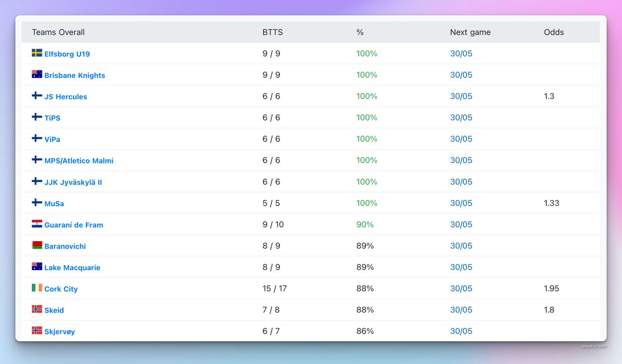Open the MuSa team link

54,203
